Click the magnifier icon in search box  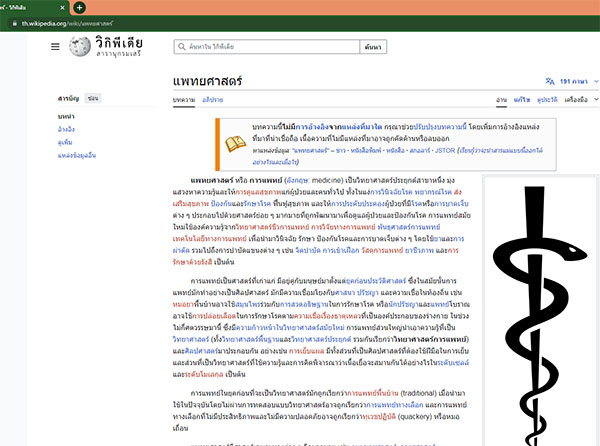point(181,47)
